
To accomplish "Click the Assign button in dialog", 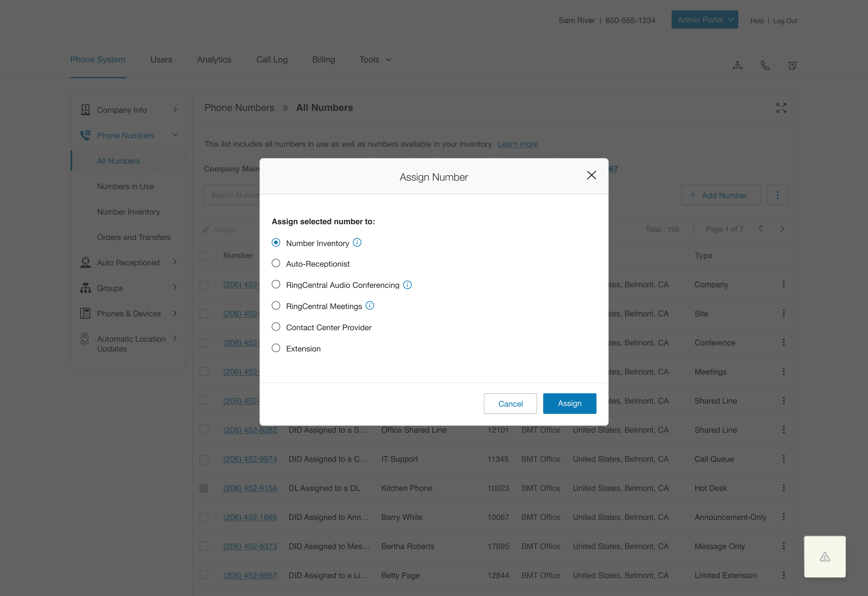I will coord(569,403).
